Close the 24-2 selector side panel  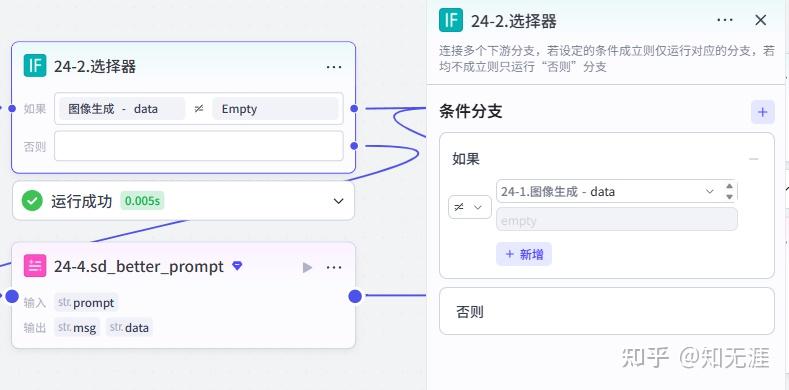click(761, 20)
